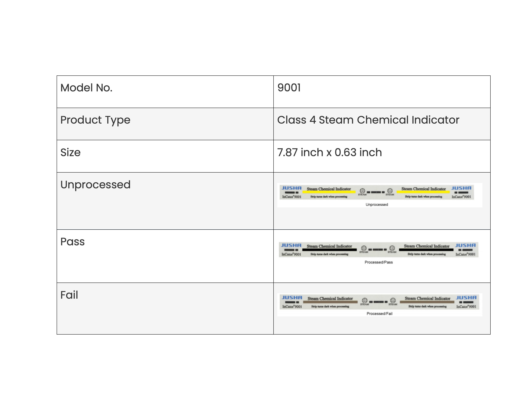The width and height of the screenshot is (532, 410).
Task: Click the left steam icon on Pass strip
Action: 364,248
